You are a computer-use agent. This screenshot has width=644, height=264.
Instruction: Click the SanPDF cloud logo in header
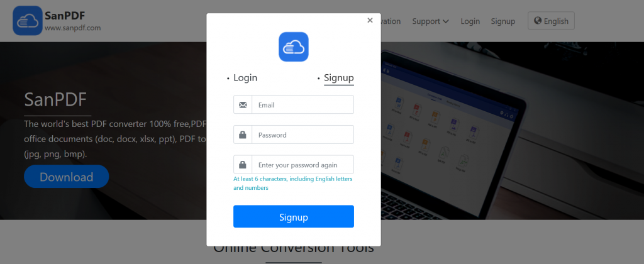coord(28,21)
